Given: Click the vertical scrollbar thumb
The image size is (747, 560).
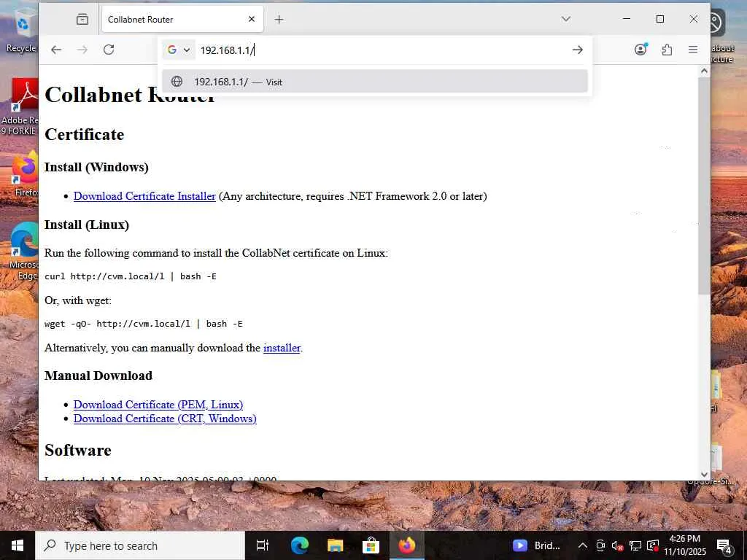Looking at the screenshot, I should (x=704, y=186).
